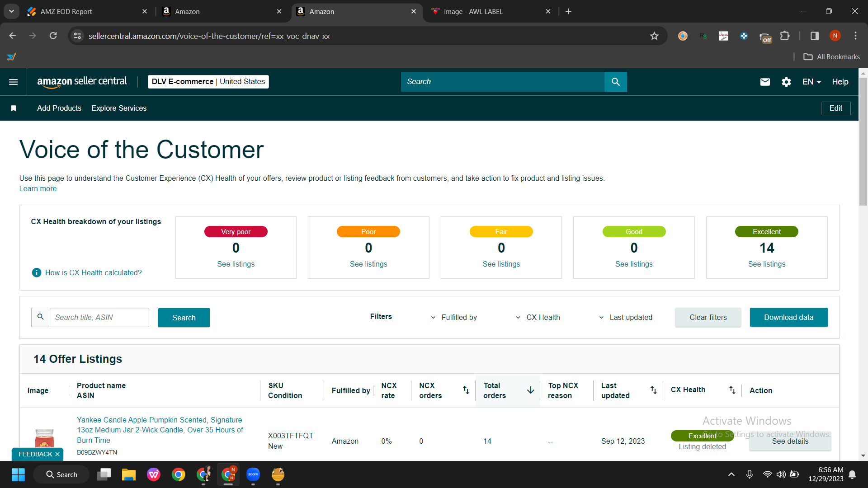Image resolution: width=868 pixels, height=488 pixels.
Task: See listings under Fair
Action: click(x=501, y=264)
